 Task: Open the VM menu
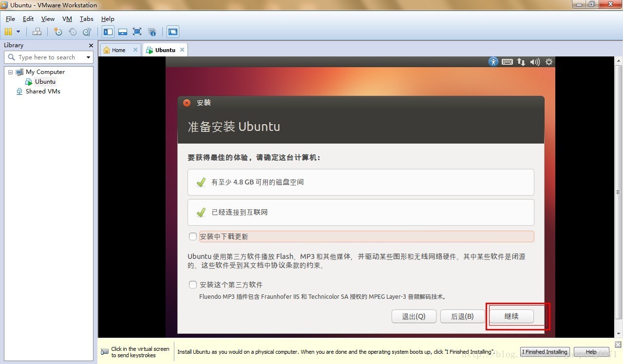point(67,18)
